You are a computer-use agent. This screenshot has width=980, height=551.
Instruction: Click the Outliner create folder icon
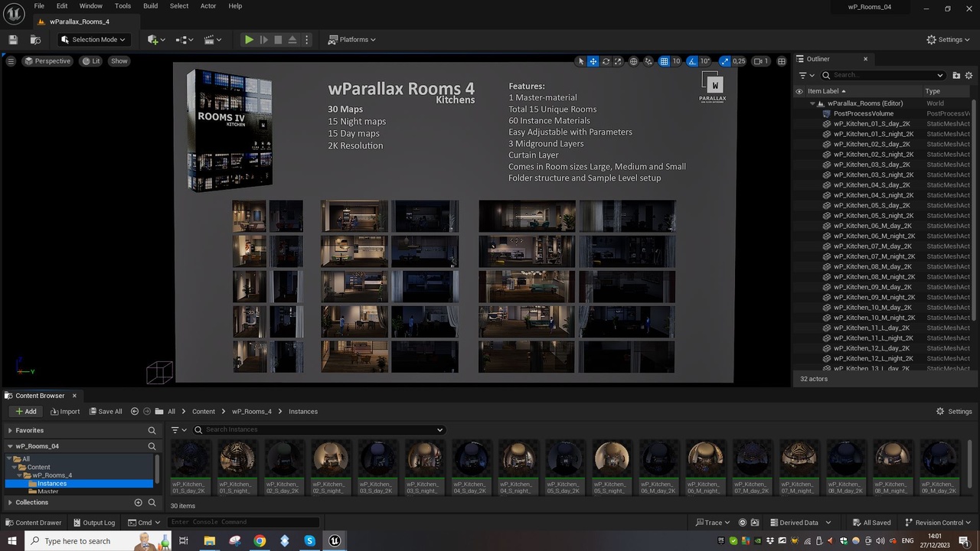956,75
